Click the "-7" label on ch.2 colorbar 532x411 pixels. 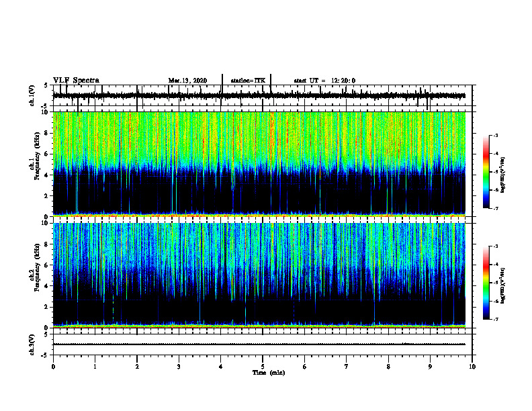[496, 320]
